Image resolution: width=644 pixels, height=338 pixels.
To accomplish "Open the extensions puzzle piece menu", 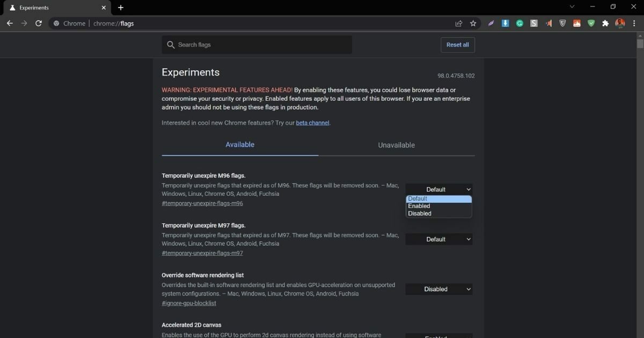I will [x=605, y=23].
